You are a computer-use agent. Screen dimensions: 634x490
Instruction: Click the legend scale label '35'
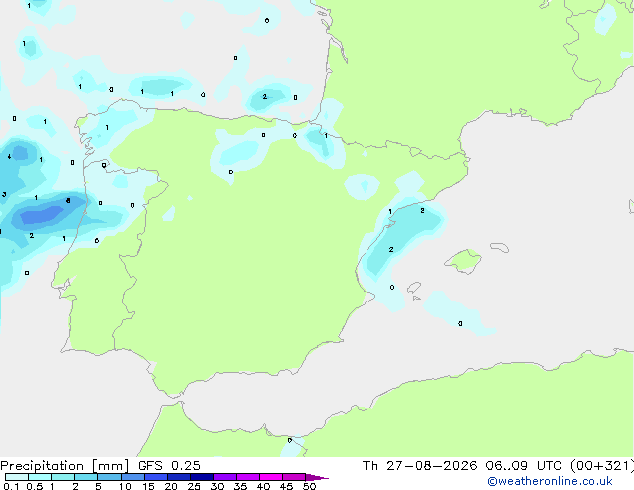click(240, 486)
